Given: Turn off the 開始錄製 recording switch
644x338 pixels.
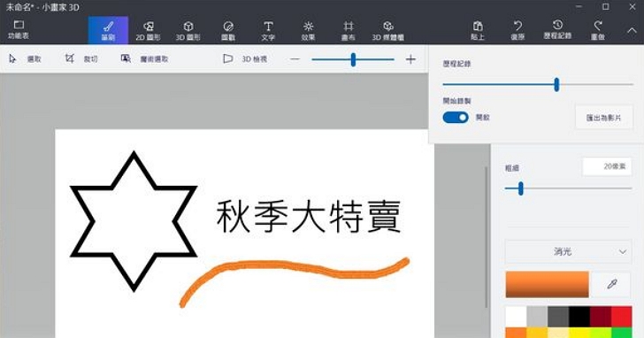Looking at the screenshot, I should (455, 118).
